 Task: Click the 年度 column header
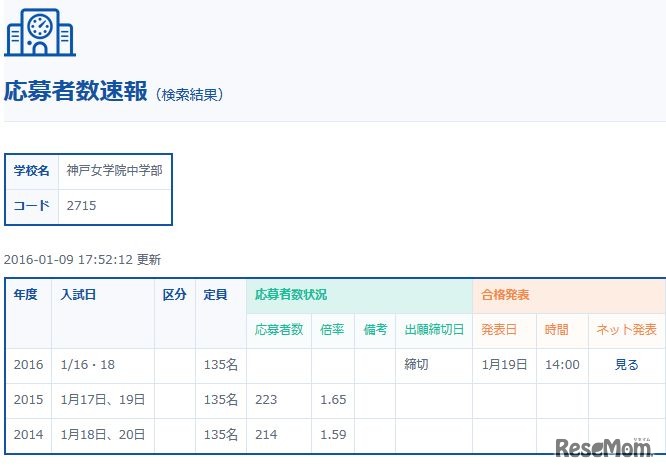tap(26, 295)
